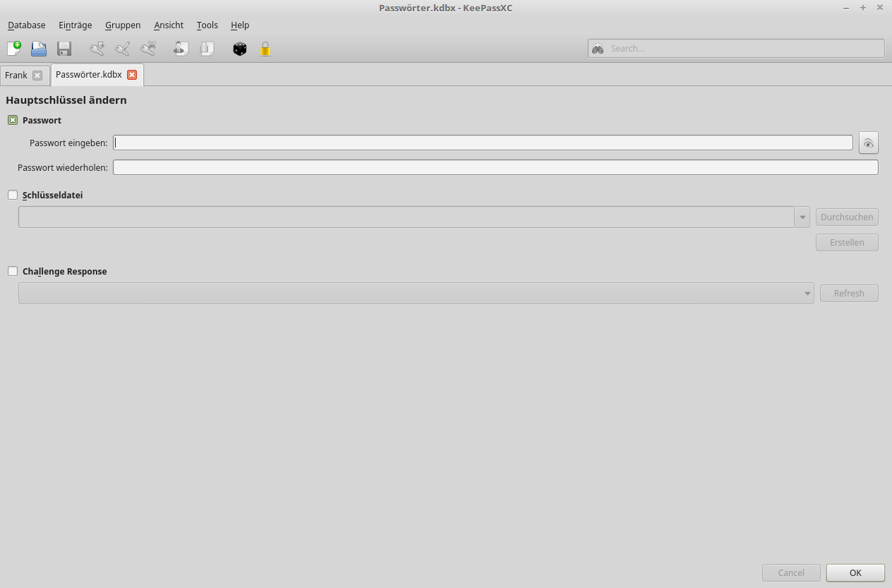
Task: Open an existing database via the folder icon
Action: coord(39,49)
